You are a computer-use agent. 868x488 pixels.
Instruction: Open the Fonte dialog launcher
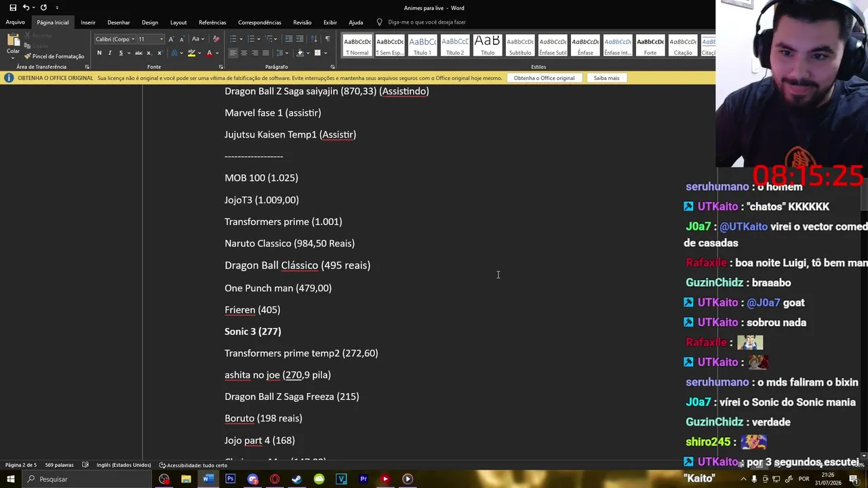tap(221, 67)
